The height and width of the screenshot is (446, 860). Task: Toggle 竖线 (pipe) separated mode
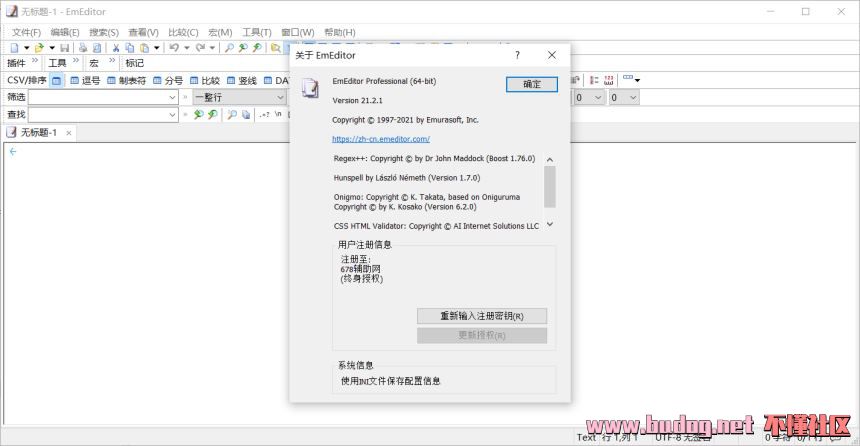click(242, 81)
